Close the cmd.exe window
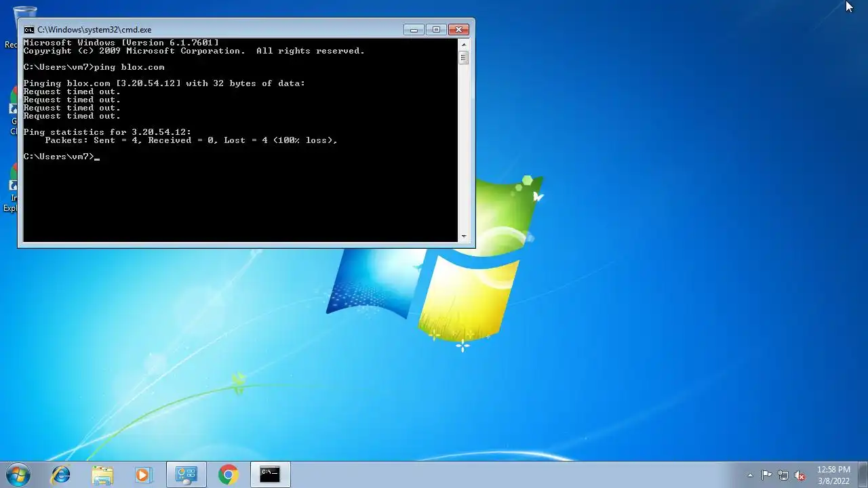The height and width of the screenshot is (488, 868). coord(458,29)
